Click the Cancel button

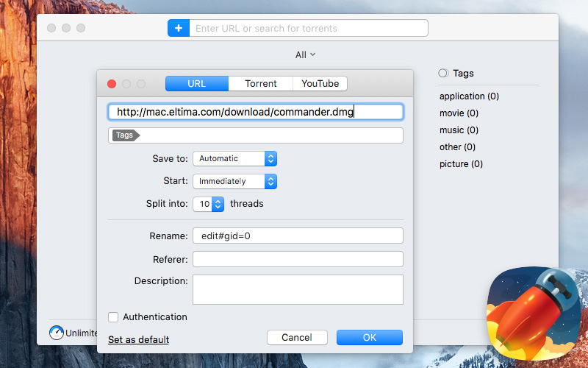297,337
